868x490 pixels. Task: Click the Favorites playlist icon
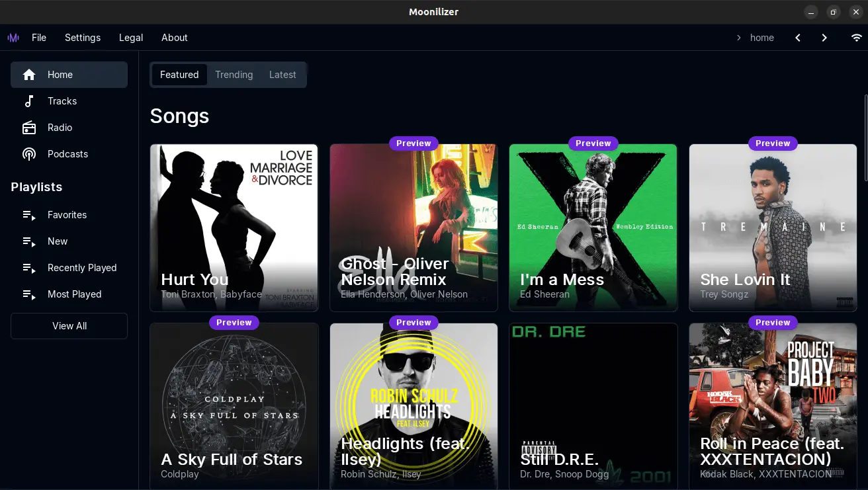click(x=29, y=215)
